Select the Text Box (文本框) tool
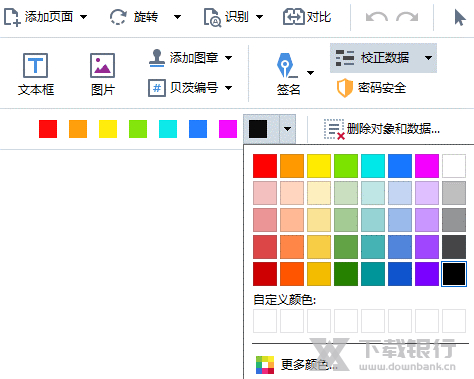 (x=36, y=74)
